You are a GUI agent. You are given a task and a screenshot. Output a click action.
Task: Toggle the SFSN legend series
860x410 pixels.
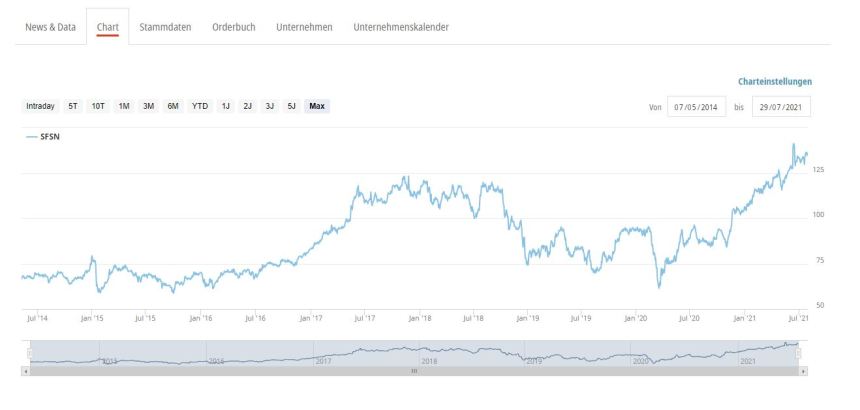click(x=47, y=134)
